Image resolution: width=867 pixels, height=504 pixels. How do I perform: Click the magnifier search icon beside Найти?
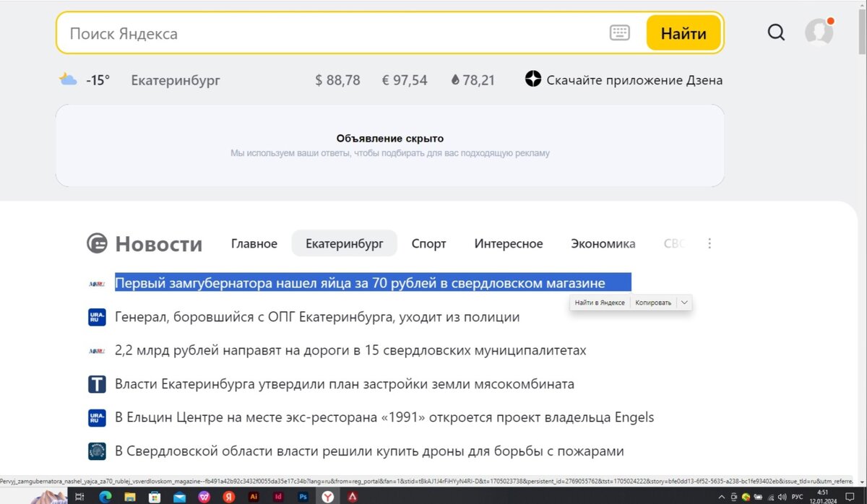[x=776, y=32]
